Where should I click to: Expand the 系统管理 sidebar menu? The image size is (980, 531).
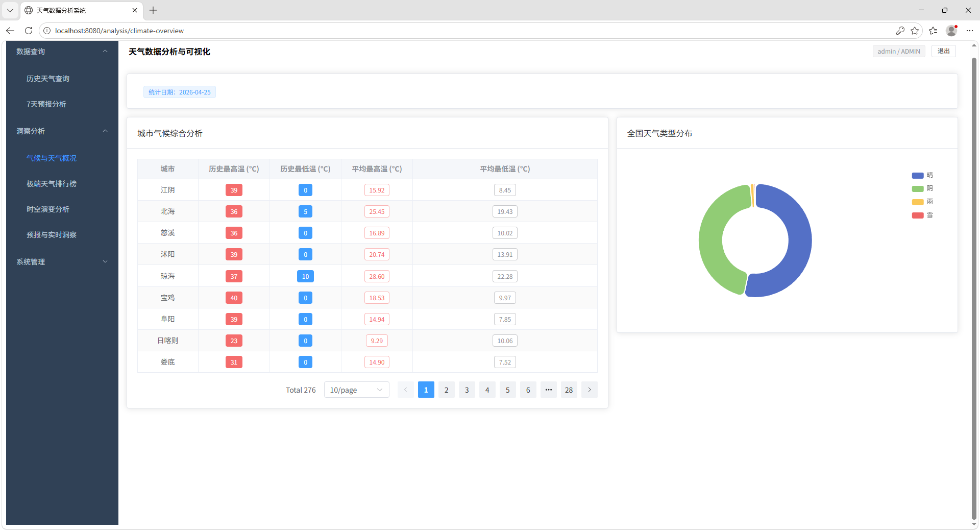(62, 262)
